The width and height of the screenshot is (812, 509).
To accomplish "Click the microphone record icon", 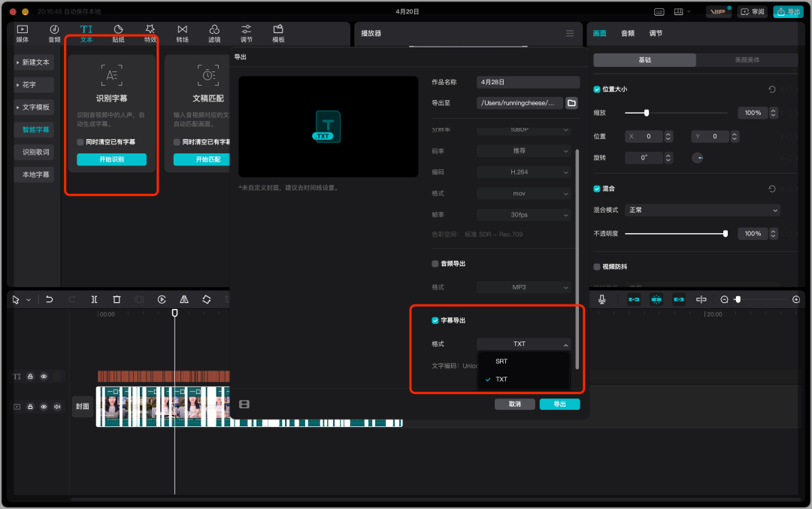I will (601, 299).
